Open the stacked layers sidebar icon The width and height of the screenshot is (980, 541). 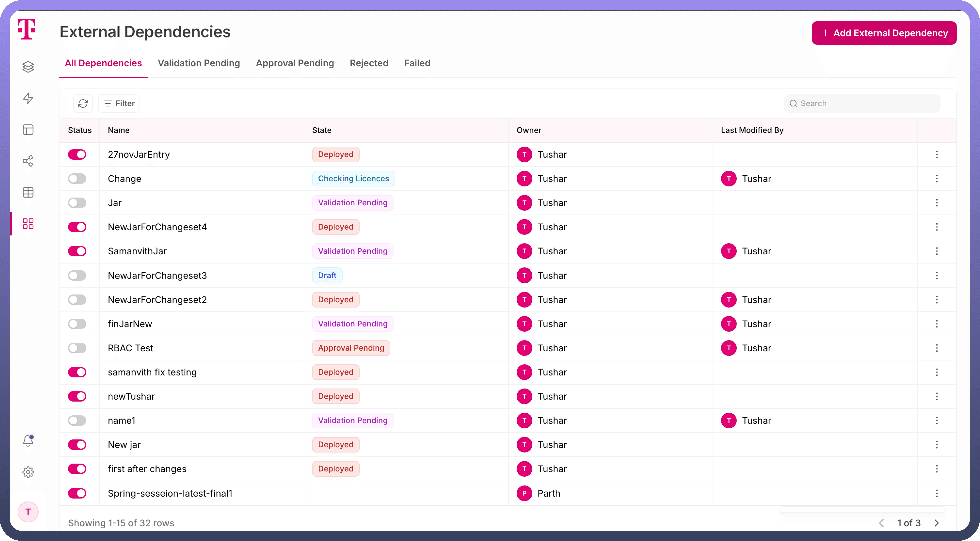pyautogui.click(x=28, y=67)
